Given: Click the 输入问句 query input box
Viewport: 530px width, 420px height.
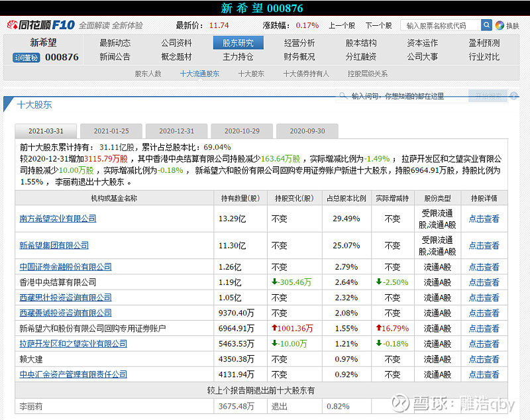Looking at the screenshot, I should [x=403, y=96].
